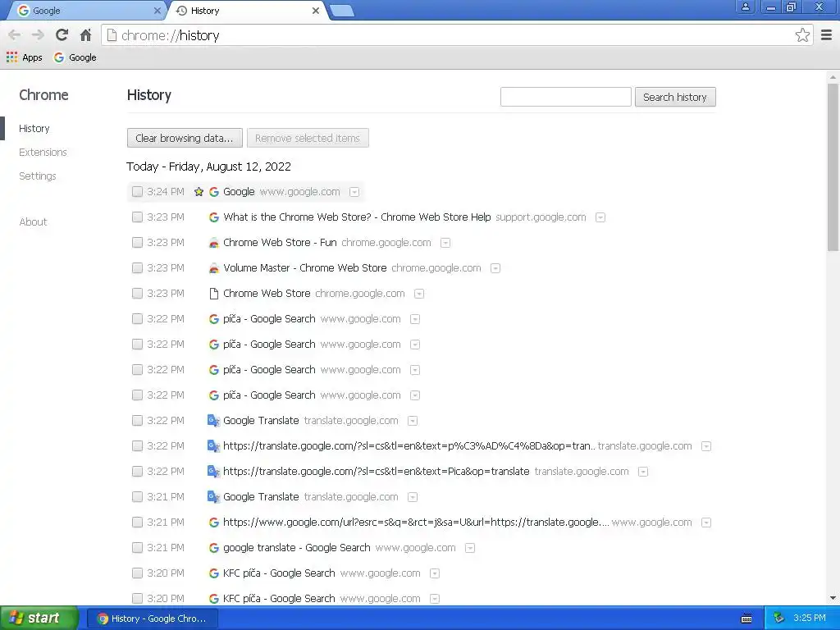Open dropdown for 3:23 PM Chrome Web Store entry
Screen dimensions: 840x630
click(419, 294)
